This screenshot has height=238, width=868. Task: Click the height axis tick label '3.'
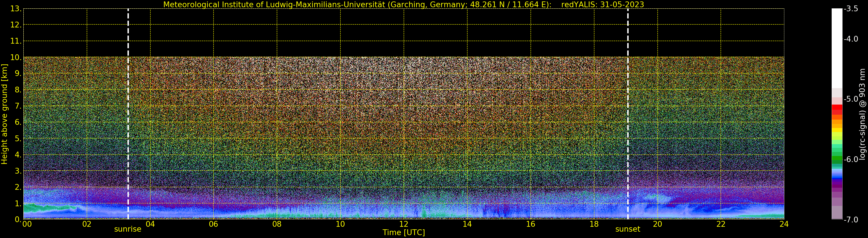18,171
